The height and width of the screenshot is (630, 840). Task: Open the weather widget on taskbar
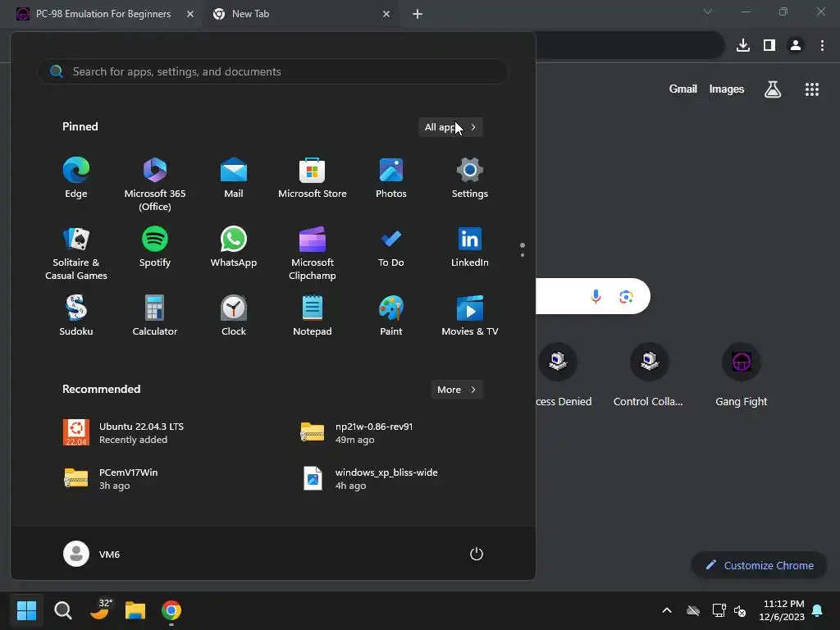pyautogui.click(x=99, y=609)
